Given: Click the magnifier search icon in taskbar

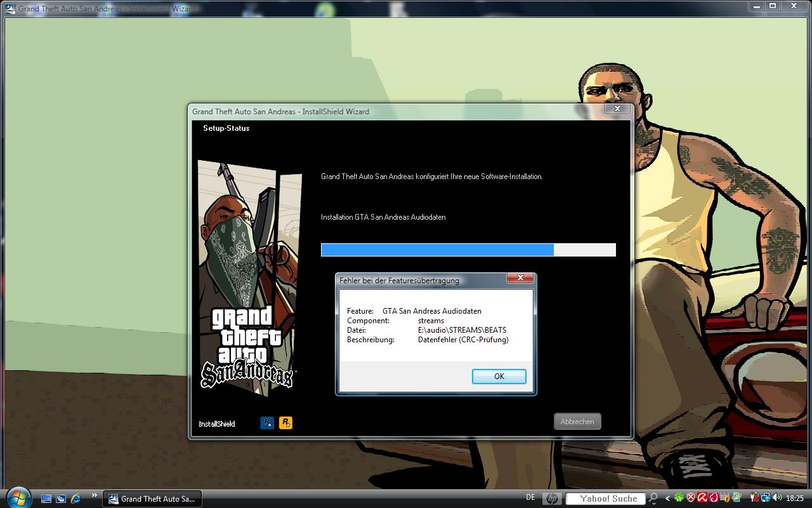Looking at the screenshot, I should point(653,499).
